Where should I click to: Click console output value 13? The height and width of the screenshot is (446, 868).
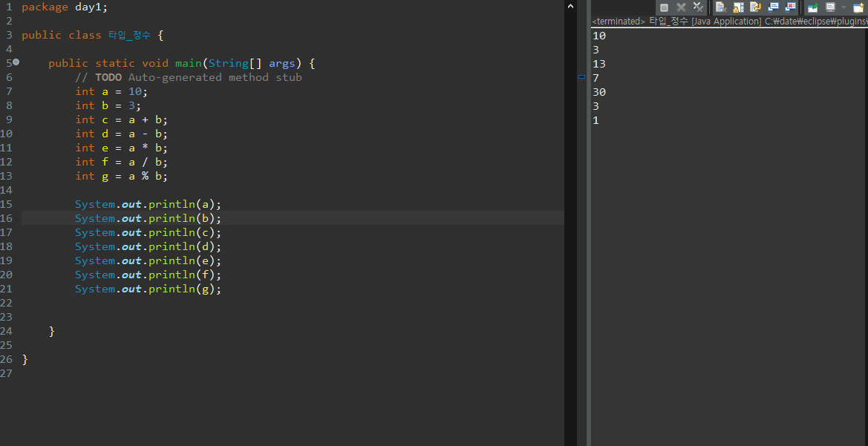coord(599,64)
